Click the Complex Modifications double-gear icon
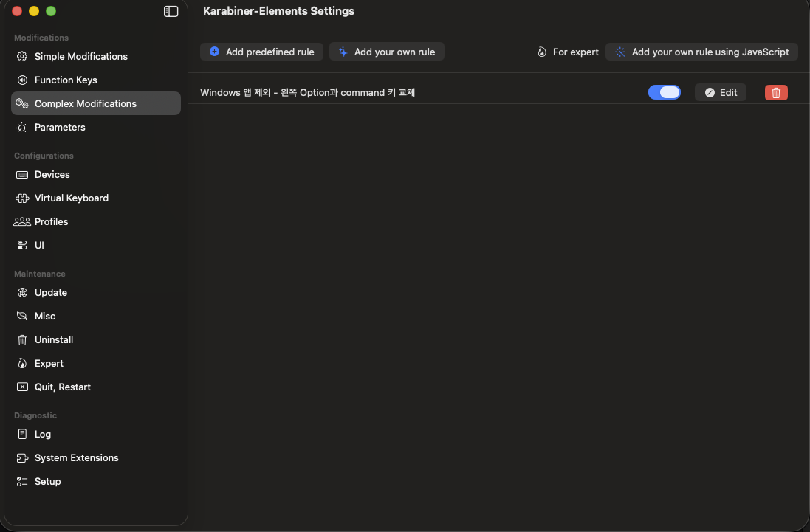 pyautogui.click(x=21, y=103)
